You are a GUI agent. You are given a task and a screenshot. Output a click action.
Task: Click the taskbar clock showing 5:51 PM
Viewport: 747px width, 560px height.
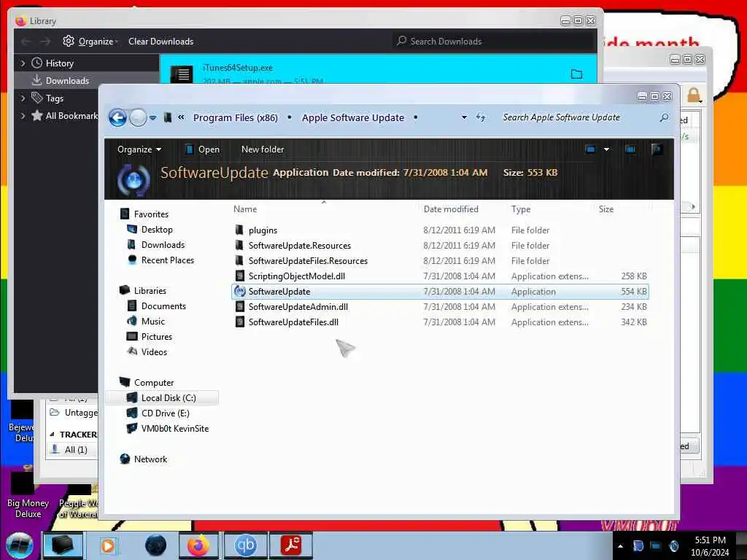(710, 546)
